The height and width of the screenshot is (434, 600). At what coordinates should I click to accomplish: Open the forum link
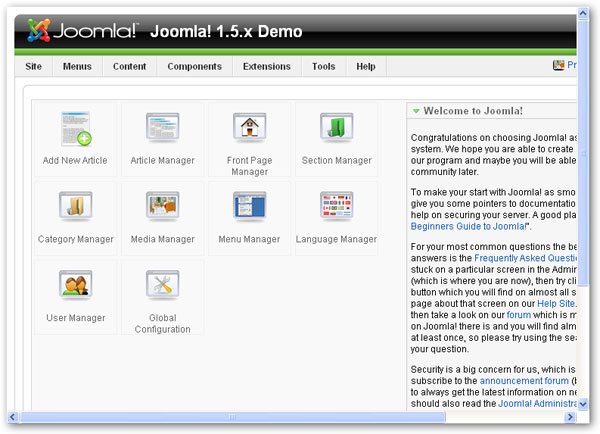point(518,315)
